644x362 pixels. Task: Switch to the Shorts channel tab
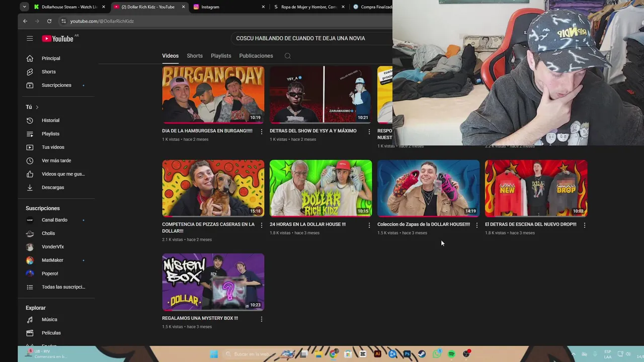[x=195, y=56]
